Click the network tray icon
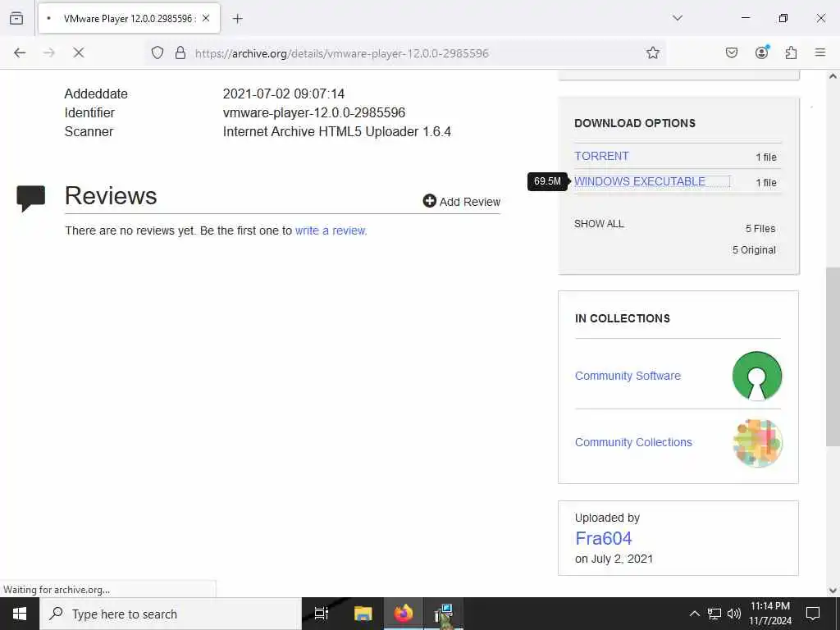The height and width of the screenshot is (630, 840). [714, 614]
